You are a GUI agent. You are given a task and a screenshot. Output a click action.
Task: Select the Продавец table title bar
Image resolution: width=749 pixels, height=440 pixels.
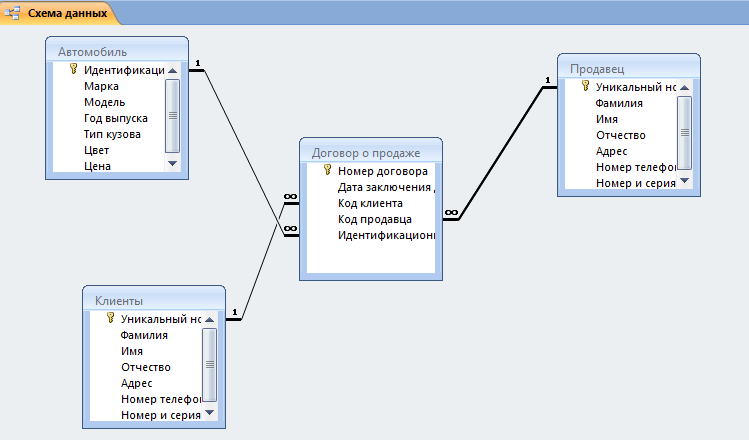point(629,67)
